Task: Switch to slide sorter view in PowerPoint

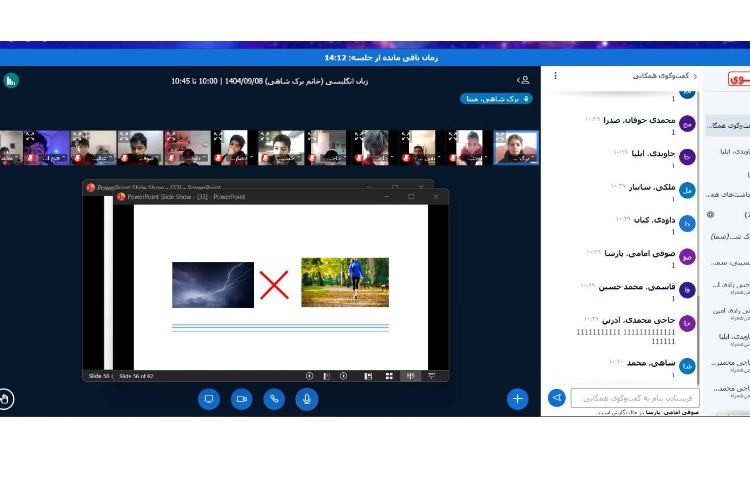Action: [x=389, y=376]
